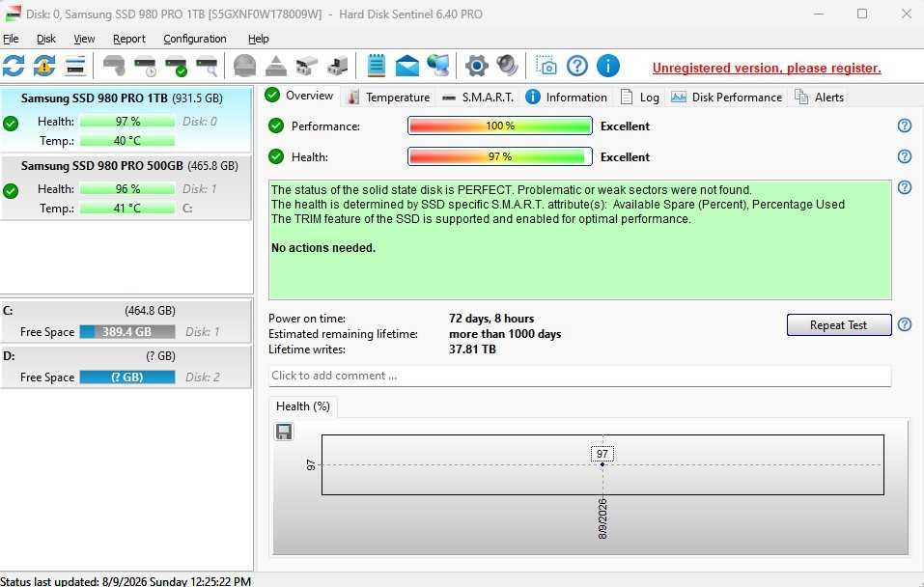Switch to the Temperature tab

[389, 98]
